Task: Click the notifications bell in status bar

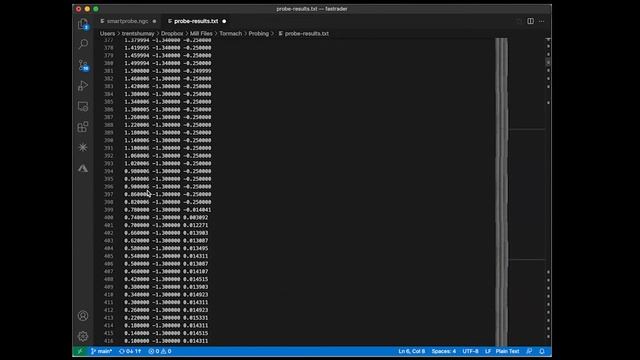Action: click(x=542, y=351)
